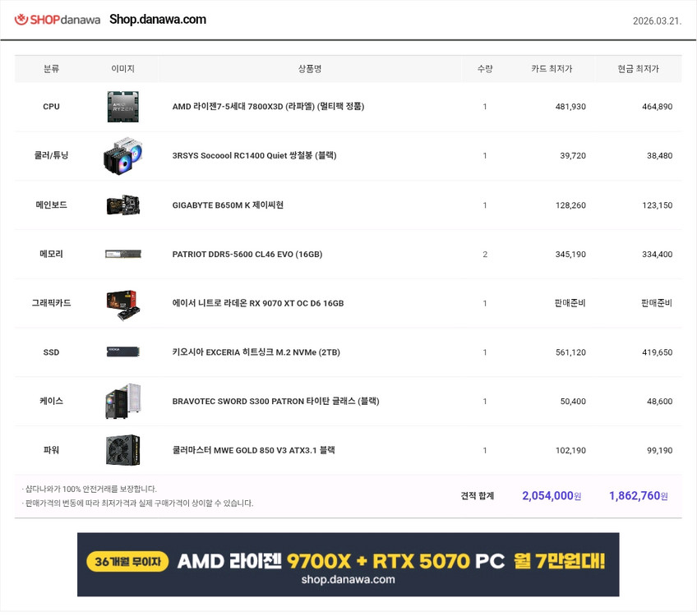
Task: Click the card total price 2,054,000원
Action: [x=549, y=496]
